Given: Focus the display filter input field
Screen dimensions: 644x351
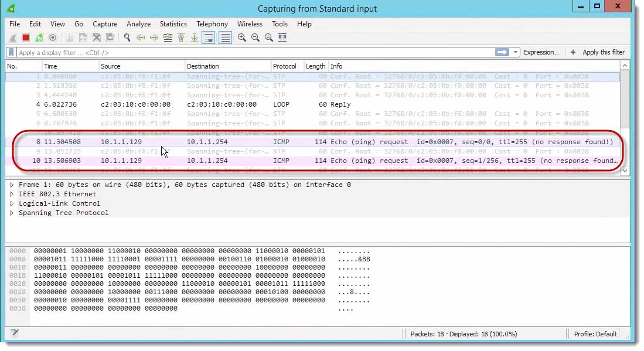Looking at the screenshot, I should coord(255,53).
